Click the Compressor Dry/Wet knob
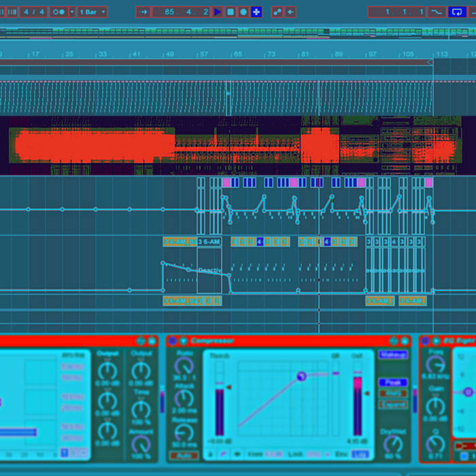This screenshot has height=476, width=476. click(393, 444)
